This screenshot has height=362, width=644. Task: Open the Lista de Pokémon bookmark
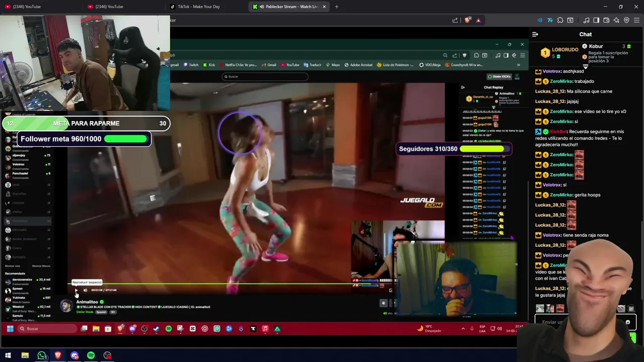395,65
